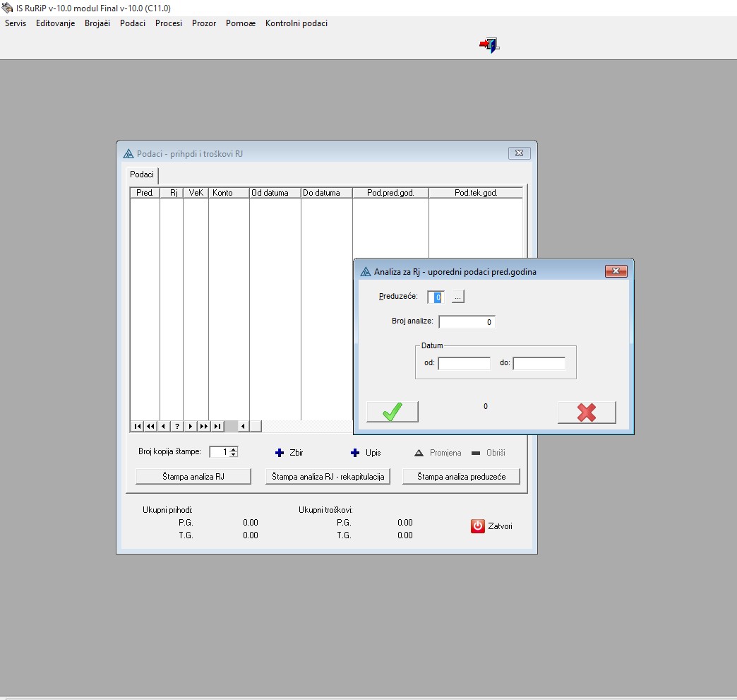Click the question mark navigator button

pyautogui.click(x=177, y=426)
